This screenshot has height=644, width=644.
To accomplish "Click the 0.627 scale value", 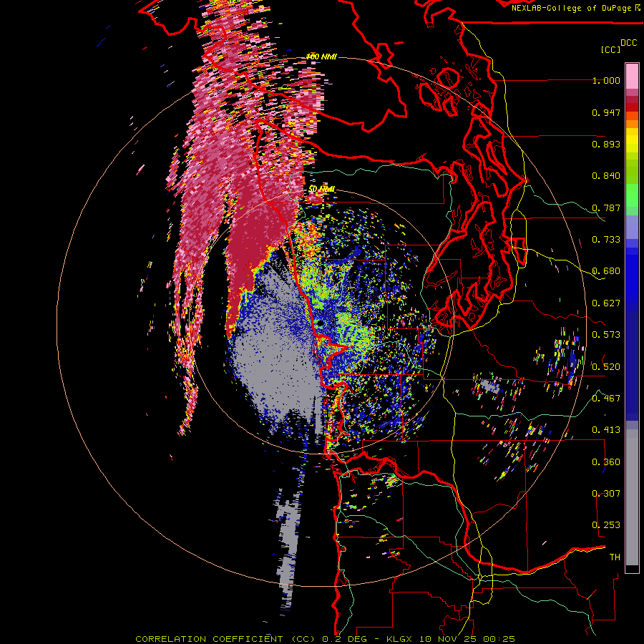I will 606,303.
